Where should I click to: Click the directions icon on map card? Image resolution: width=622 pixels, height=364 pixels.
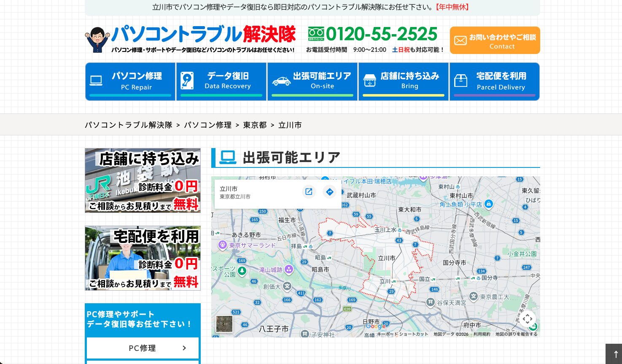330,191
